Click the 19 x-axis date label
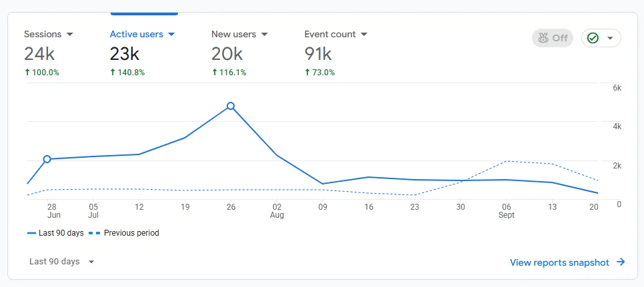Image resolution: width=644 pixels, height=287 pixels. point(185,207)
